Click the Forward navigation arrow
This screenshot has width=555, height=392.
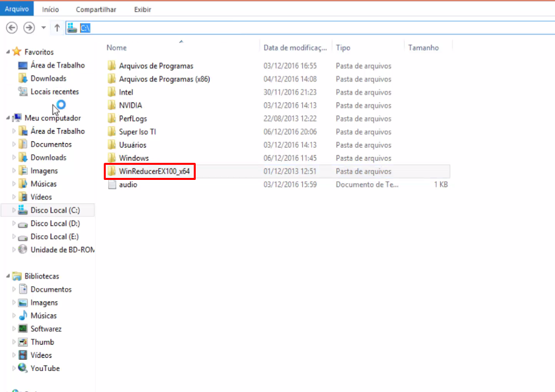click(29, 28)
